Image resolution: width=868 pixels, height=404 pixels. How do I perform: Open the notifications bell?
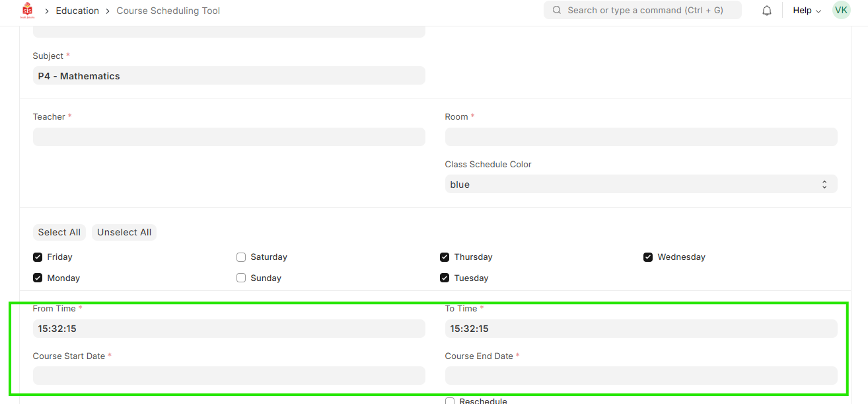(x=766, y=11)
